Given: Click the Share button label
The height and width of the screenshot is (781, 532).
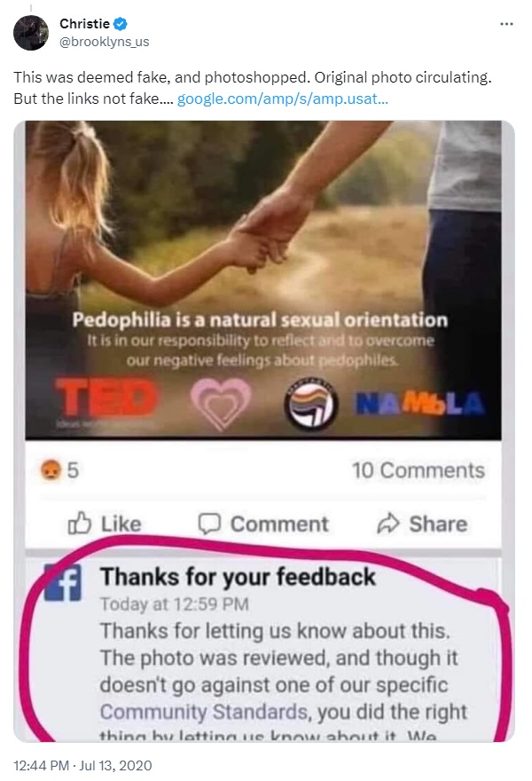Looking at the screenshot, I should coord(438,524).
